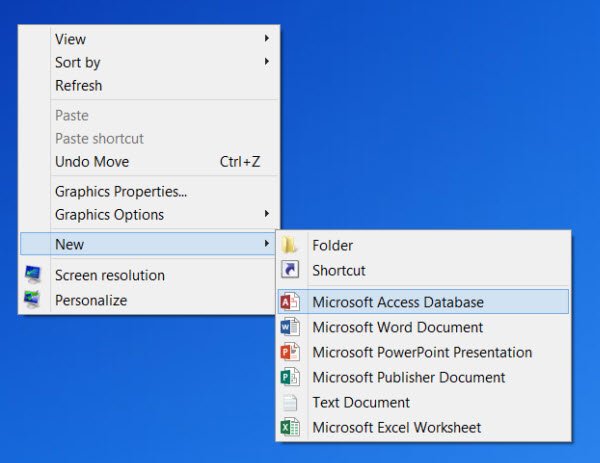Expand the Graphics Options submenu arrow
Image resolution: width=600 pixels, height=463 pixels.
(x=267, y=214)
